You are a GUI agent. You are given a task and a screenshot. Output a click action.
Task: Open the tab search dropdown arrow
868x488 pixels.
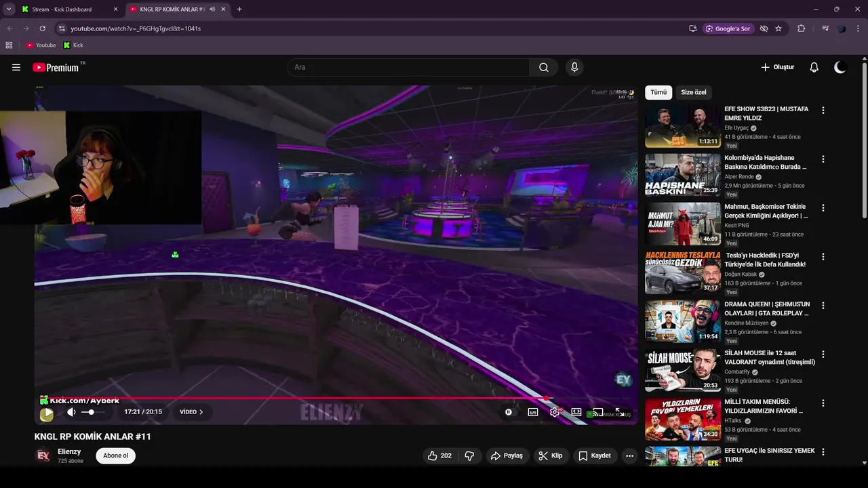click(x=9, y=9)
